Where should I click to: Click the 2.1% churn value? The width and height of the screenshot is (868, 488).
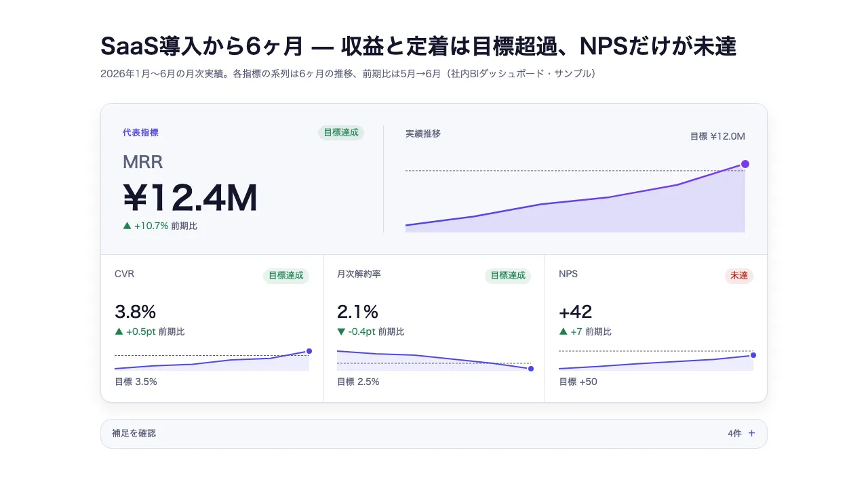(357, 312)
